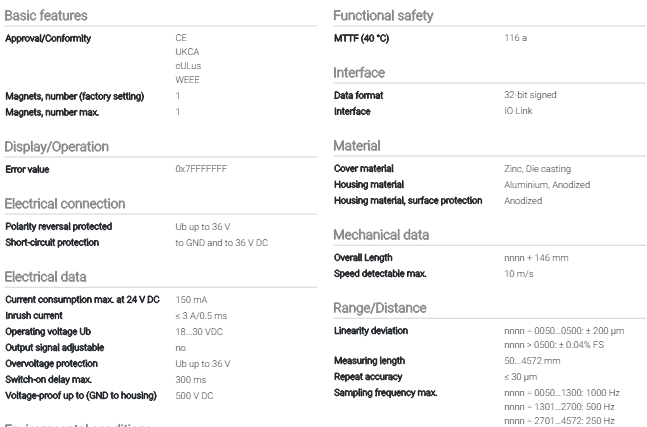Select the Approval/Conformity label

(x=48, y=38)
